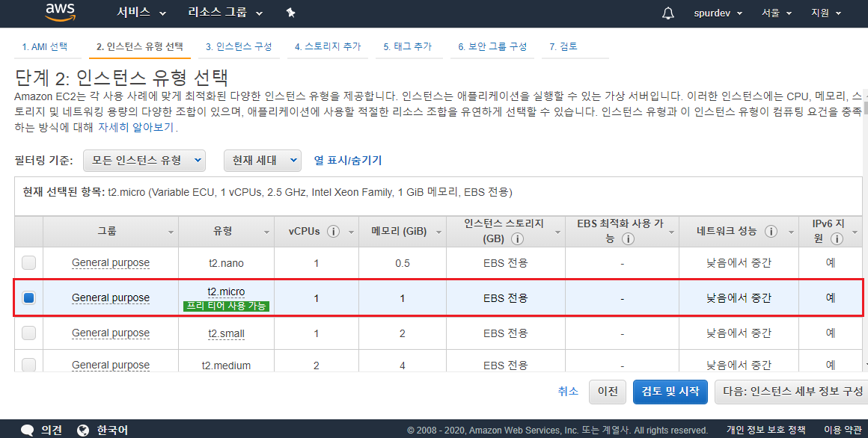The width and height of the screenshot is (868, 438).
Task: Open the 서울 region dropdown
Action: (777, 13)
